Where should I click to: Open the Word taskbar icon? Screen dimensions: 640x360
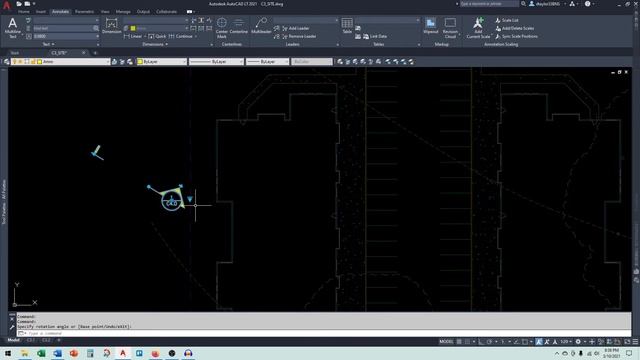click(x=58, y=353)
